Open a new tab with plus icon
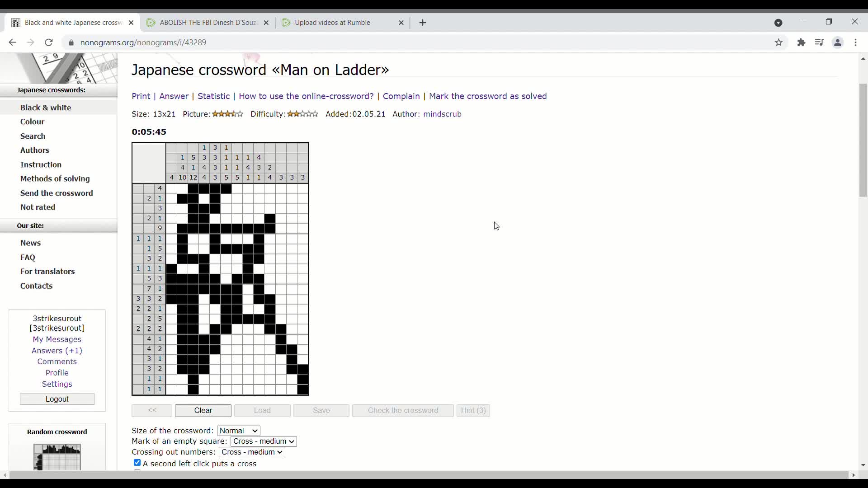 tap(423, 23)
